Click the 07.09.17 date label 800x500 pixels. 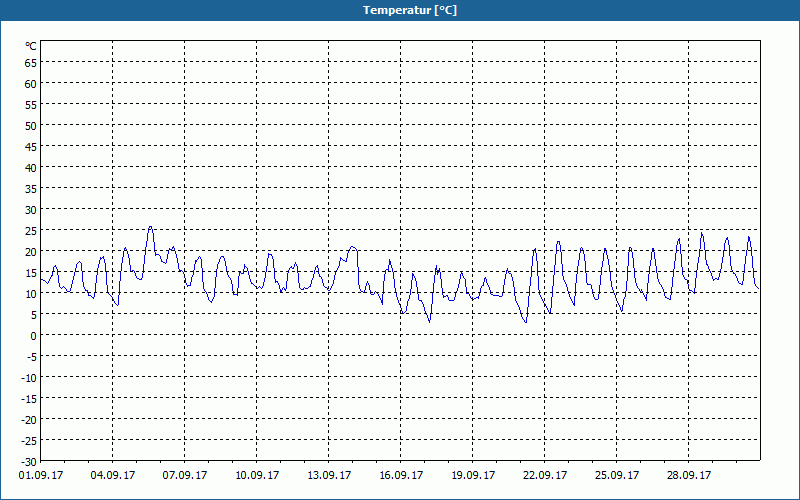[185, 475]
